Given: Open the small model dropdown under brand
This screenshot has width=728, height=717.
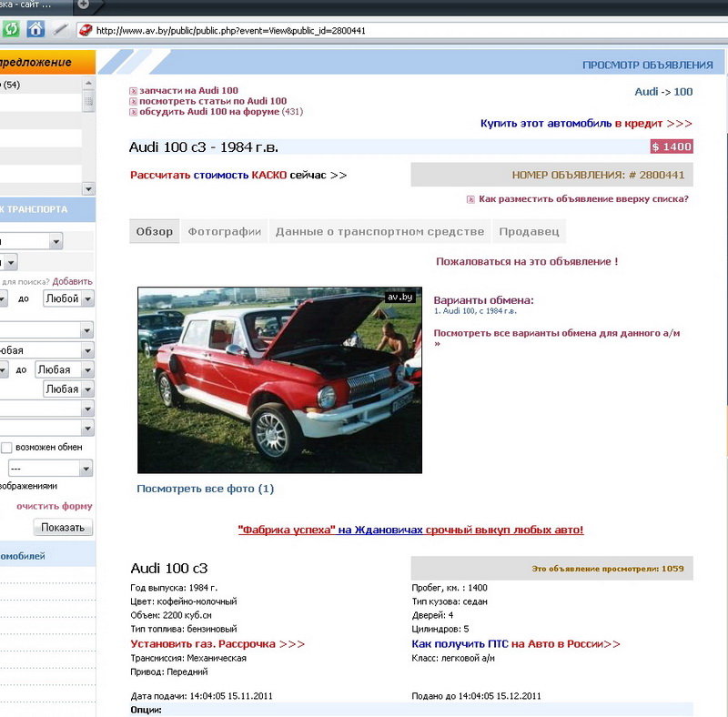Looking at the screenshot, I should point(9,262).
